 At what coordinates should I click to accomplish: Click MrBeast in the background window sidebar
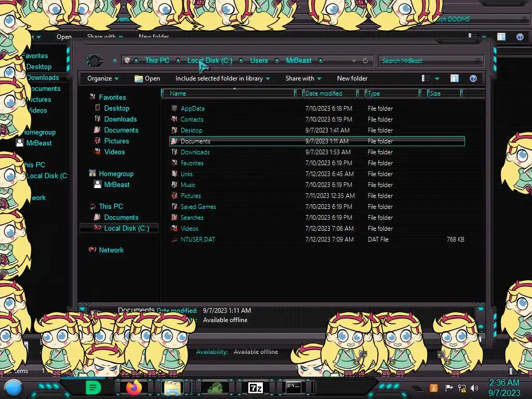pyautogui.click(x=39, y=143)
